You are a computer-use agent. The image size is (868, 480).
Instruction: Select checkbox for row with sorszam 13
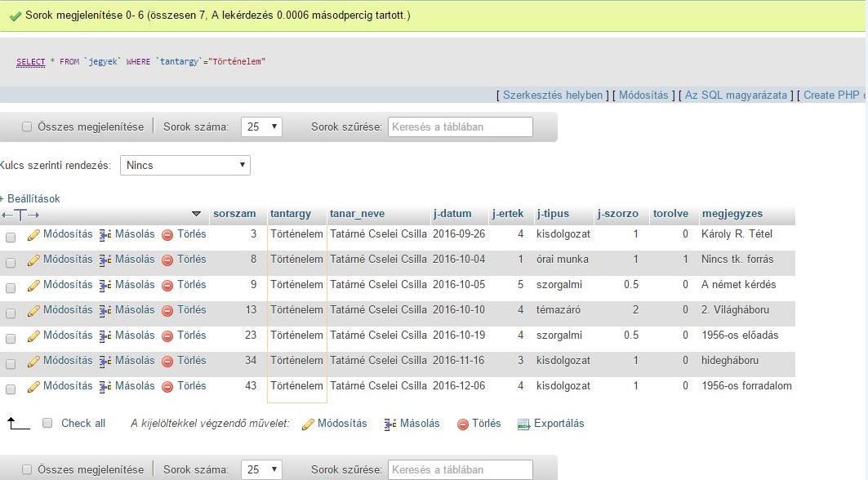click(11, 312)
